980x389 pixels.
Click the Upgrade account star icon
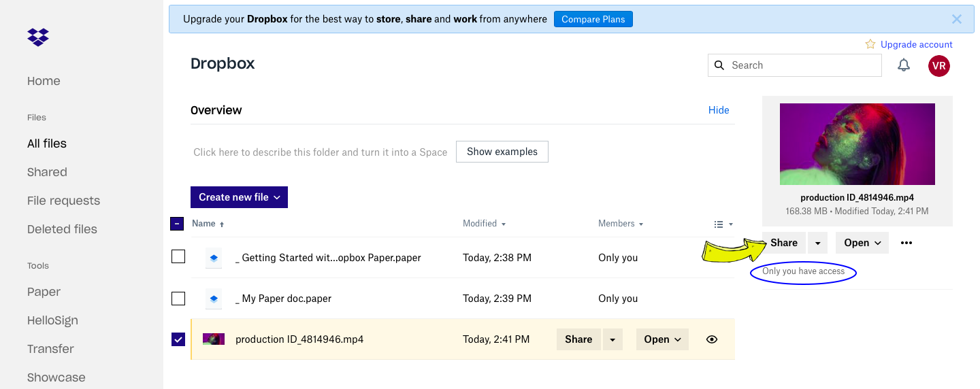coord(870,44)
